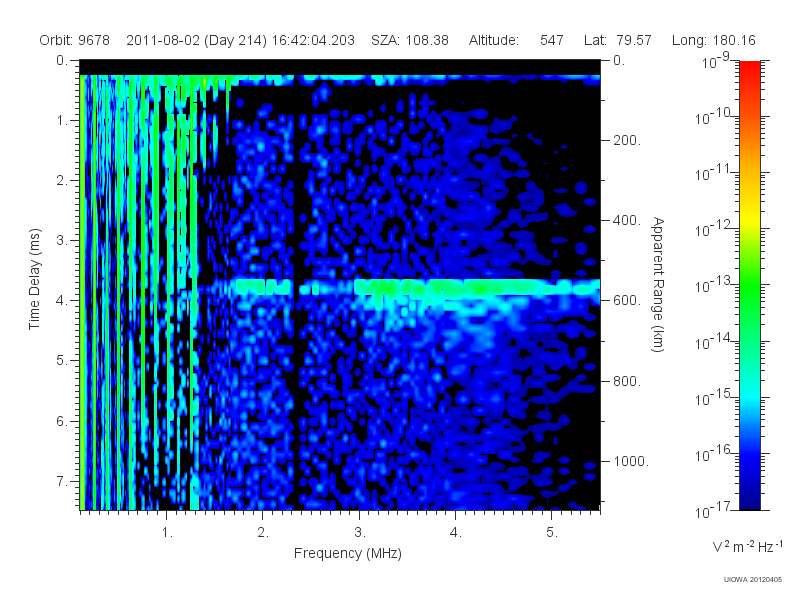Click the '400.' apparent range tick label

627,220
